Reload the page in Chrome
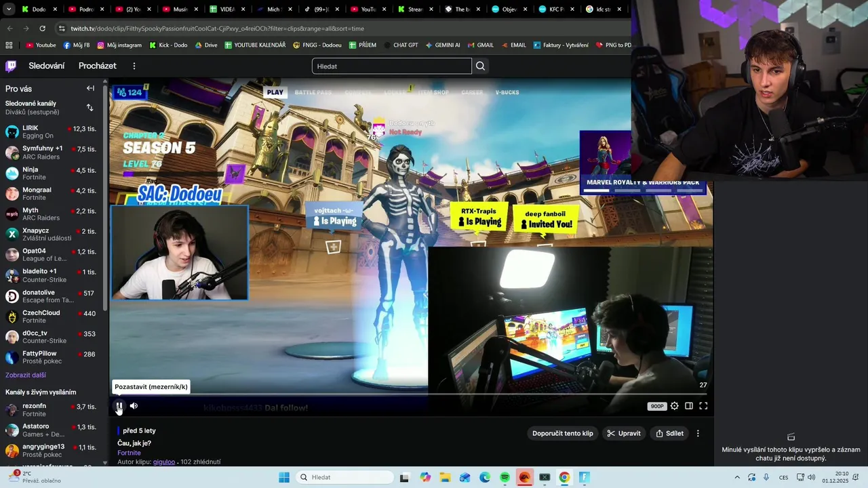This screenshot has height=488, width=868. [x=42, y=28]
